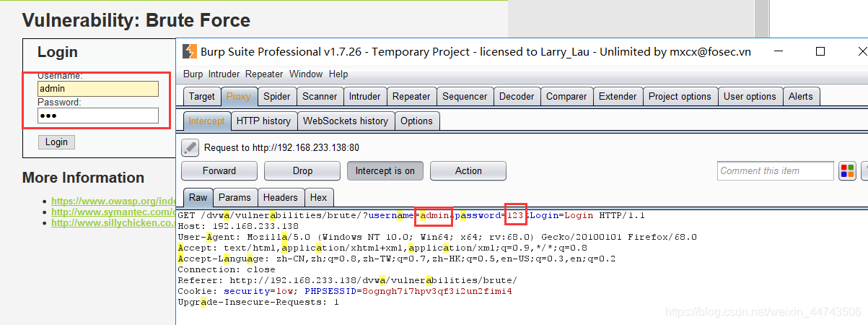
Task: Open the owasp.org link
Action: (114, 201)
